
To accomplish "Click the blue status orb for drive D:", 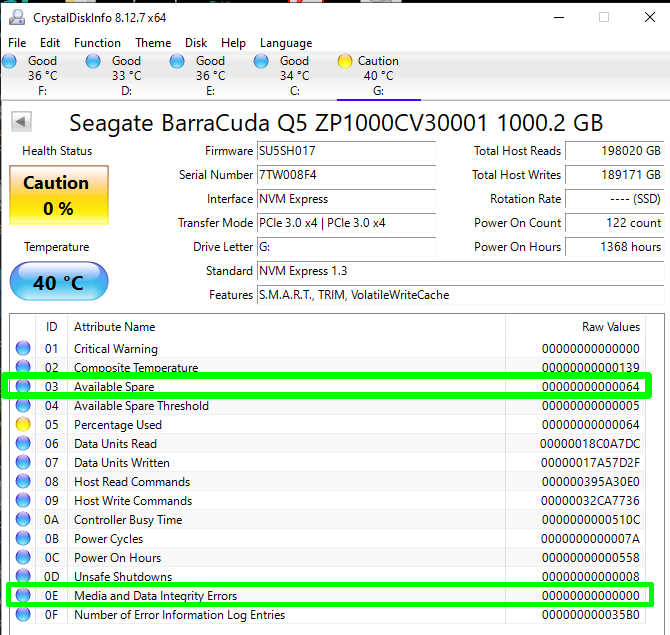I will pyautogui.click(x=93, y=61).
